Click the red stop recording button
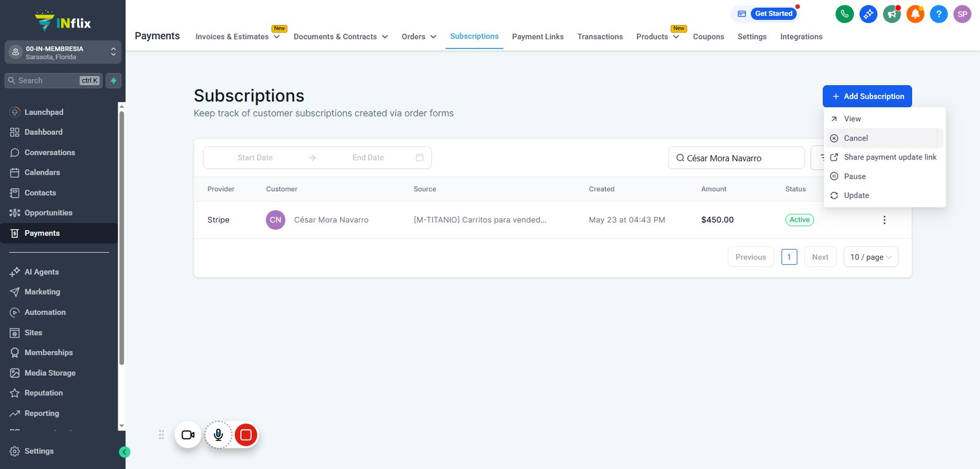Viewport: 980px width, 469px height. click(x=246, y=435)
